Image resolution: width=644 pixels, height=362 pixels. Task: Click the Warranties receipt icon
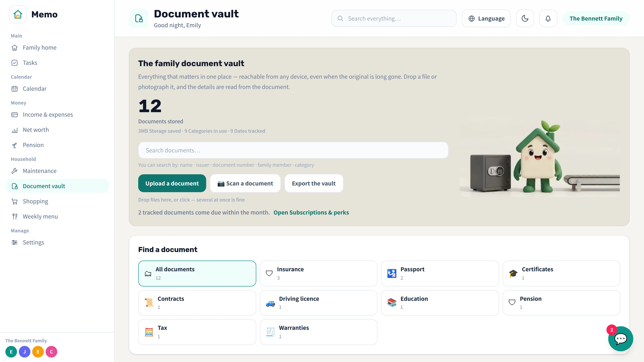point(270,332)
